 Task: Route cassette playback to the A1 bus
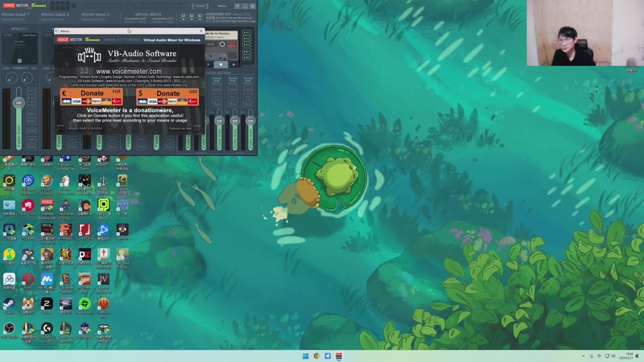tap(246, 32)
